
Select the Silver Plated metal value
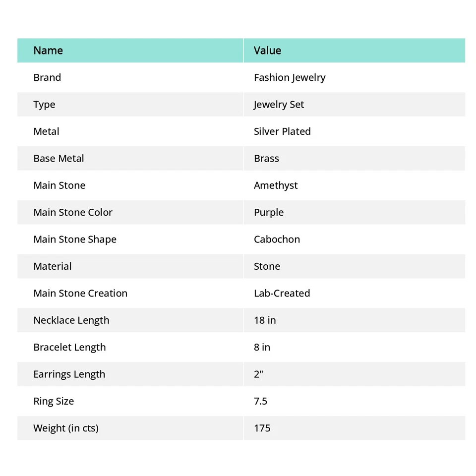coord(282,131)
